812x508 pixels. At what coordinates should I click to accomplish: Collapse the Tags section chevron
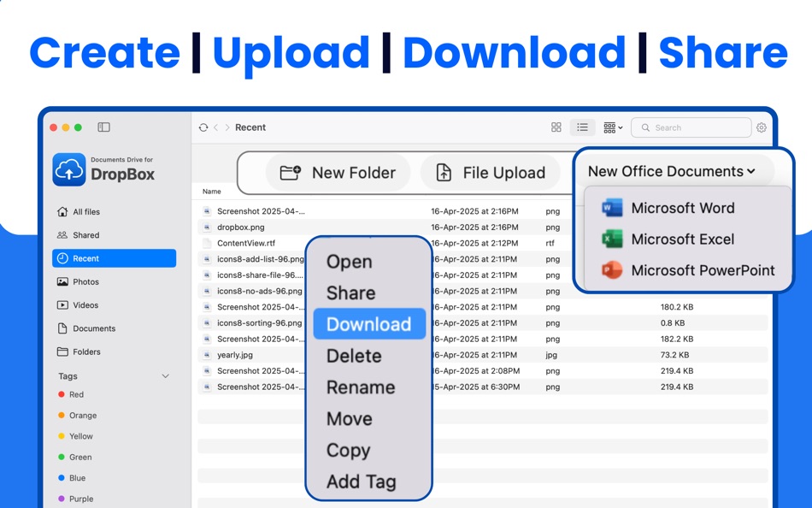pyautogui.click(x=166, y=375)
